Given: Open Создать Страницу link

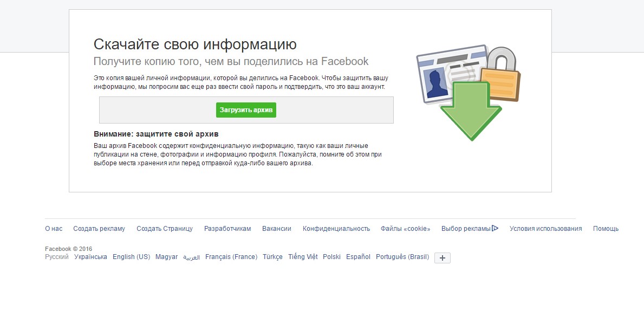Looking at the screenshot, I should click(165, 229).
